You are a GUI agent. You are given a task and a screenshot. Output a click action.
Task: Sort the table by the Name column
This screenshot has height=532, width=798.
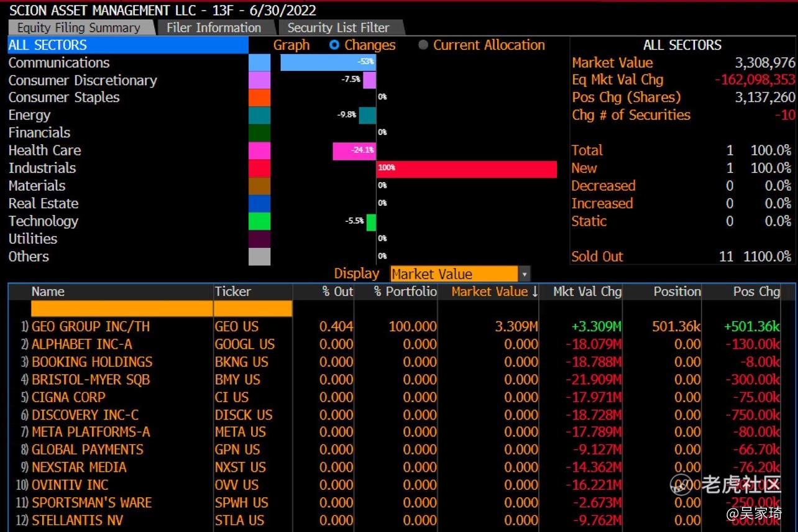[48, 291]
